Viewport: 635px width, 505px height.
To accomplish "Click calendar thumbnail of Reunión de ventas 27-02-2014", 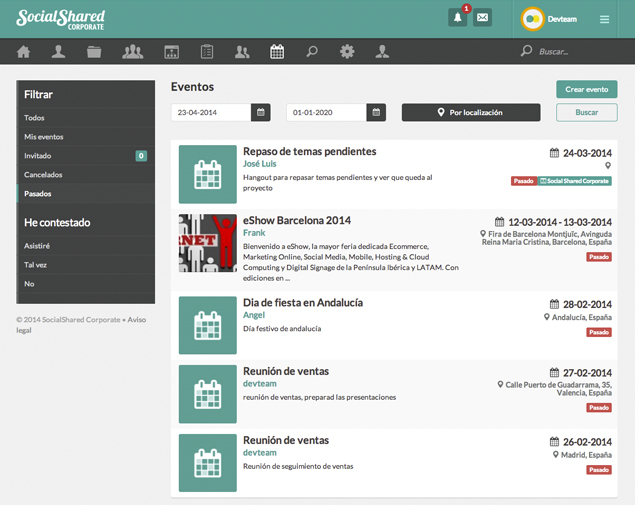I will pos(208,394).
